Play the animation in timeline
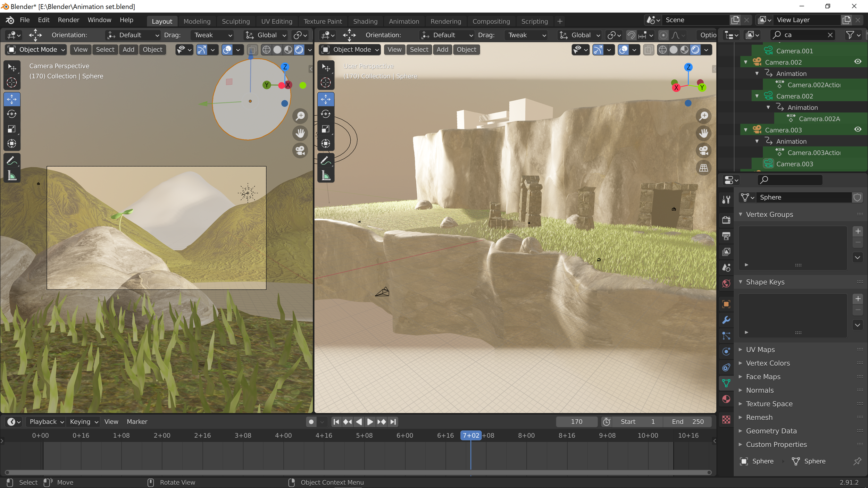Viewport: 868px width, 488px height. (370, 422)
